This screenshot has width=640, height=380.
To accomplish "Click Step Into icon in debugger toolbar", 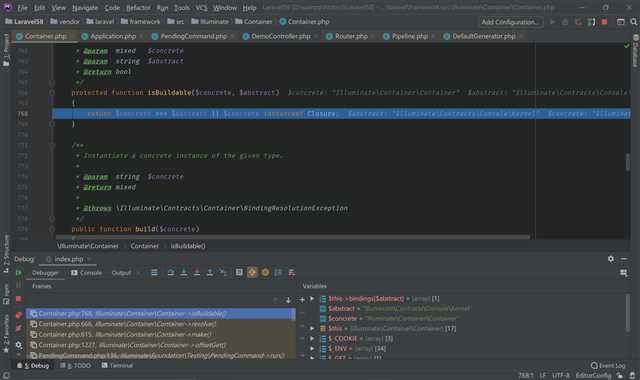I will (184, 272).
